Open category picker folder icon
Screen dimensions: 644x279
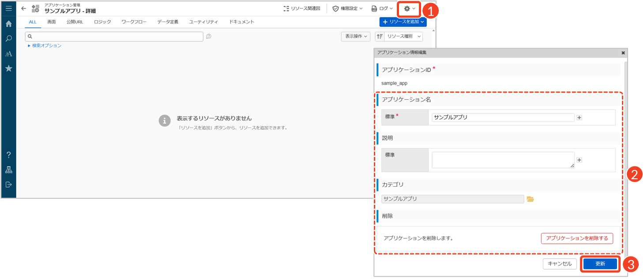point(530,199)
